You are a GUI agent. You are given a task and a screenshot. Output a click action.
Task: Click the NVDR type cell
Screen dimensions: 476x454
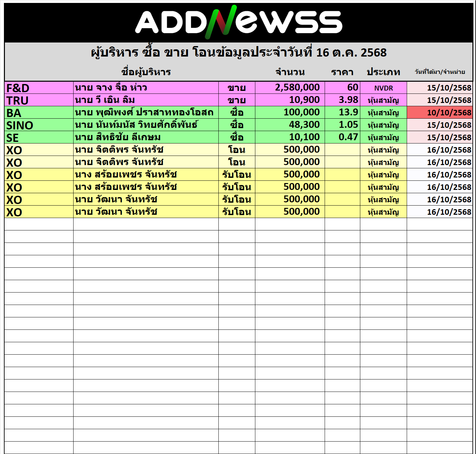coord(383,88)
